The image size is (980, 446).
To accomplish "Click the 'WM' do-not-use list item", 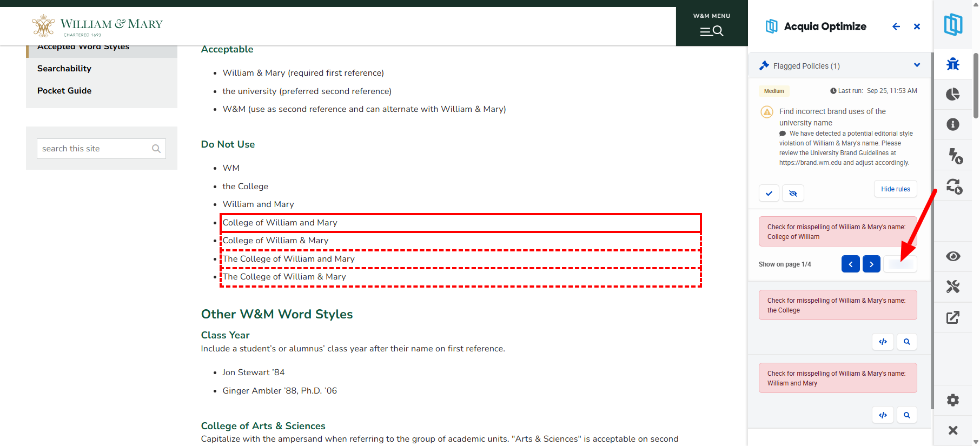I will (231, 168).
